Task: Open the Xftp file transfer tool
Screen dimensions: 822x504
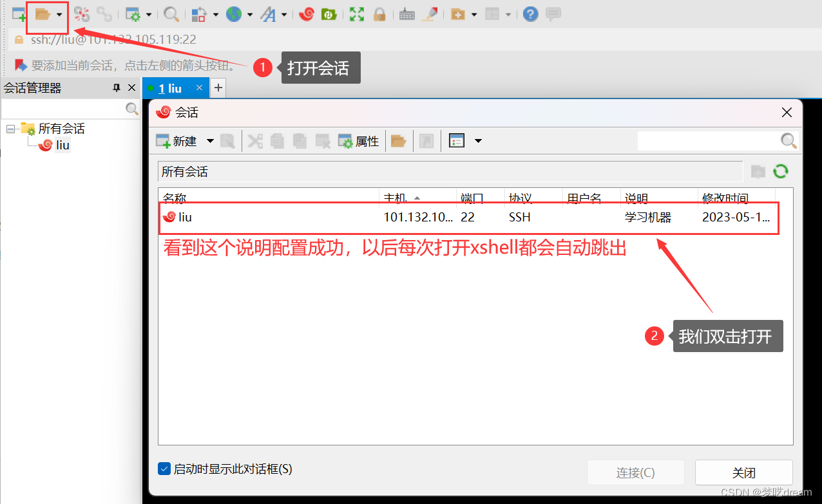Action: pyautogui.click(x=329, y=14)
